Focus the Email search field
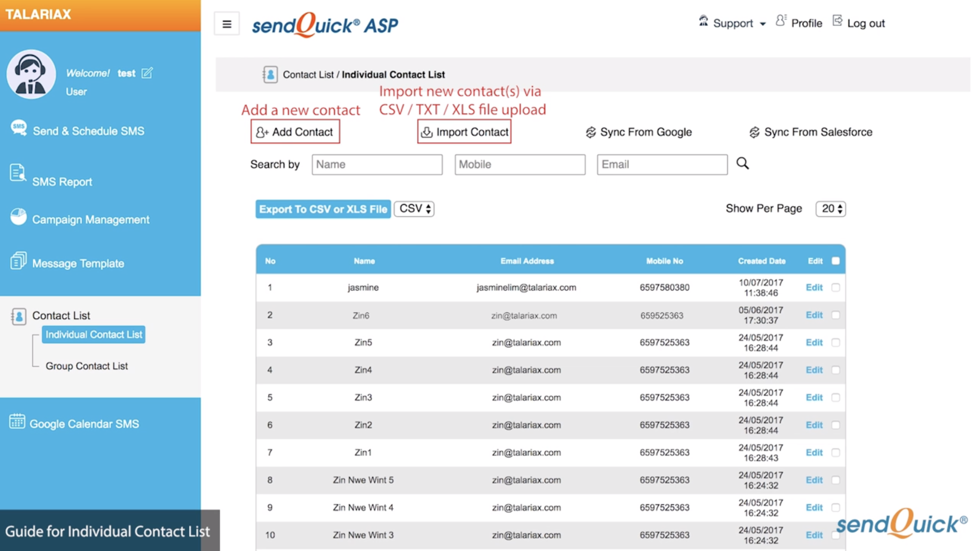Image resolution: width=980 pixels, height=551 pixels. (662, 164)
